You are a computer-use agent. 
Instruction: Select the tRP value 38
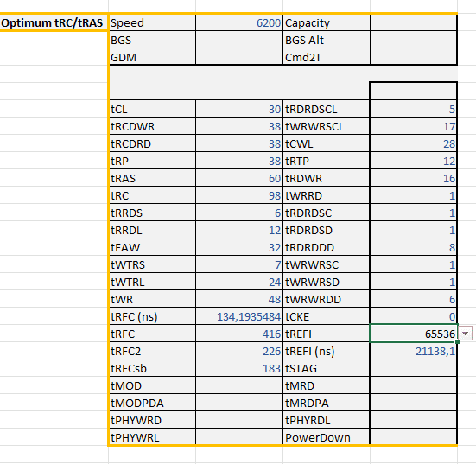(x=239, y=161)
